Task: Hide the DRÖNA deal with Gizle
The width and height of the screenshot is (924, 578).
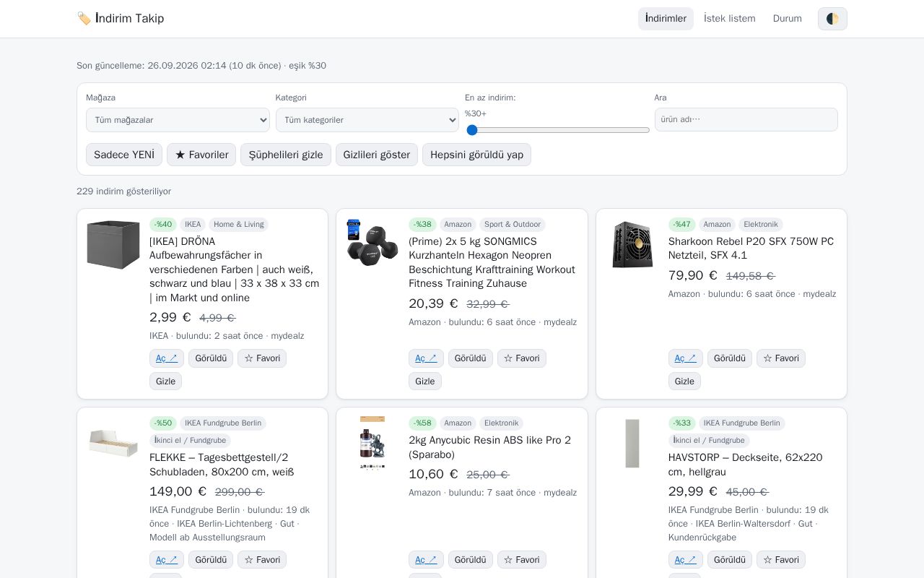Action: (165, 381)
